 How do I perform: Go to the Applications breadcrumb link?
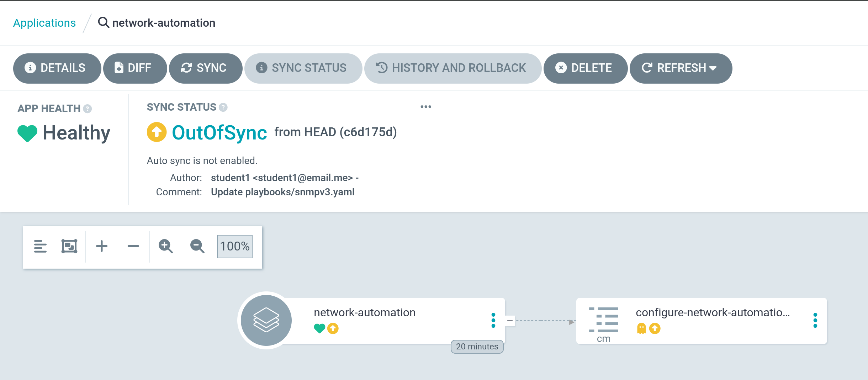click(x=44, y=23)
